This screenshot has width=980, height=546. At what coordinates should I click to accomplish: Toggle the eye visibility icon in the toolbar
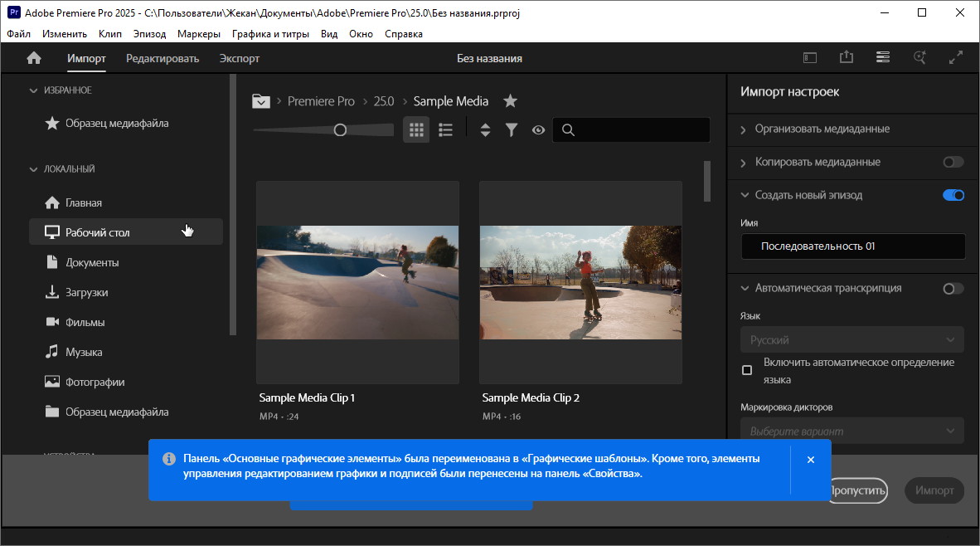[x=538, y=130]
